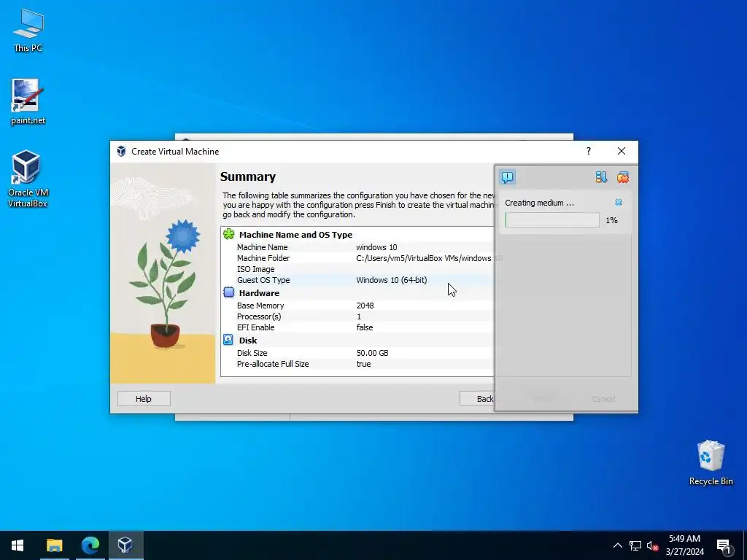The width and height of the screenshot is (747, 560).
Task: Open the muted volume tray icon
Action: point(652,545)
